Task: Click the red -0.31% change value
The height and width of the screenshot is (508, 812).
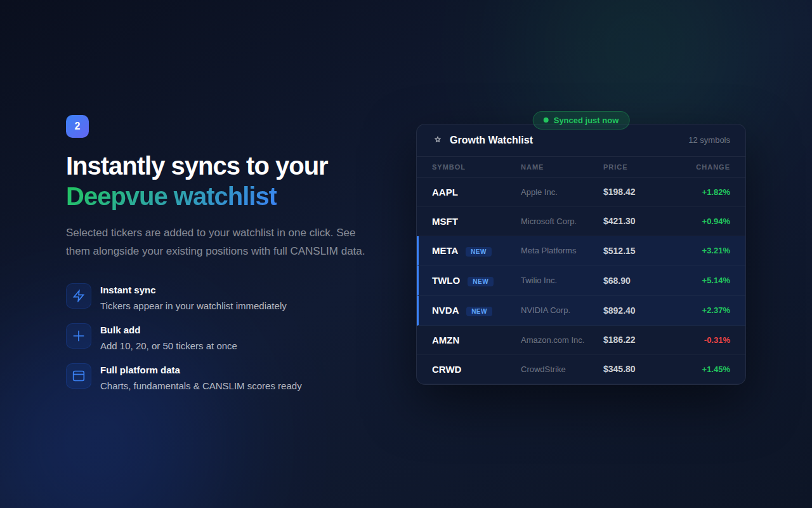Action: pyautogui.click(x=717, y=340)
